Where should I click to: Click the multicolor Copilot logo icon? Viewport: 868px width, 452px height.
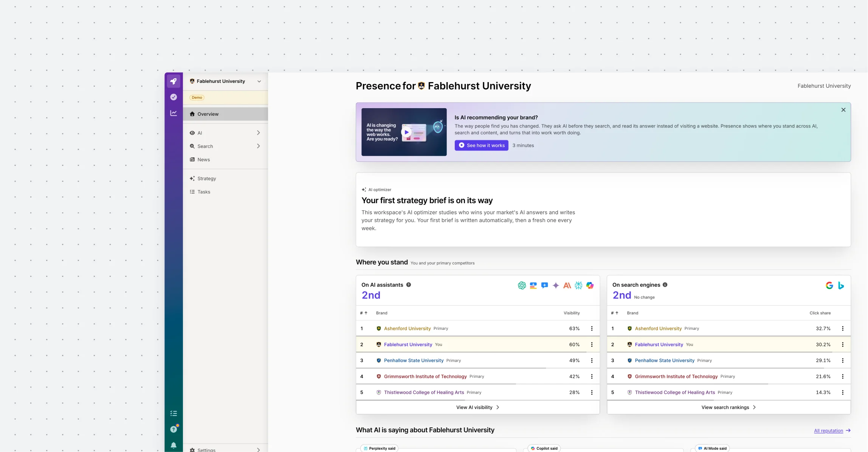coord(590,286)
